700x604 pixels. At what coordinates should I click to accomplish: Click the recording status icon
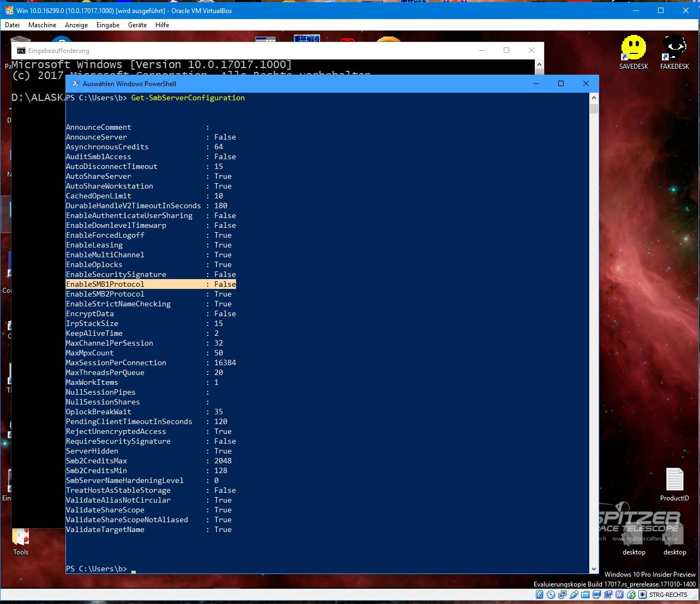click(574, 594)
